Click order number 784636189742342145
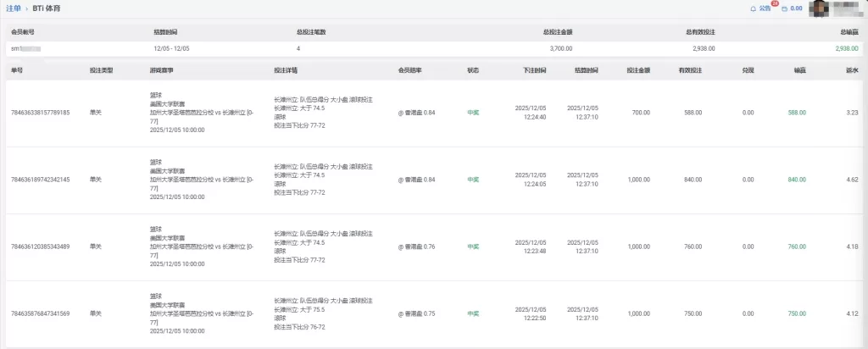Viewport: 868px width, 349px height. point(40,180)
